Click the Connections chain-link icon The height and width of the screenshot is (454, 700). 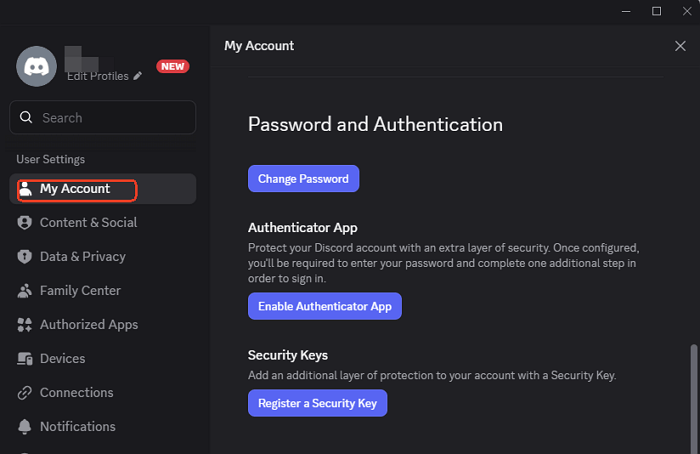[x=25, y=392]
